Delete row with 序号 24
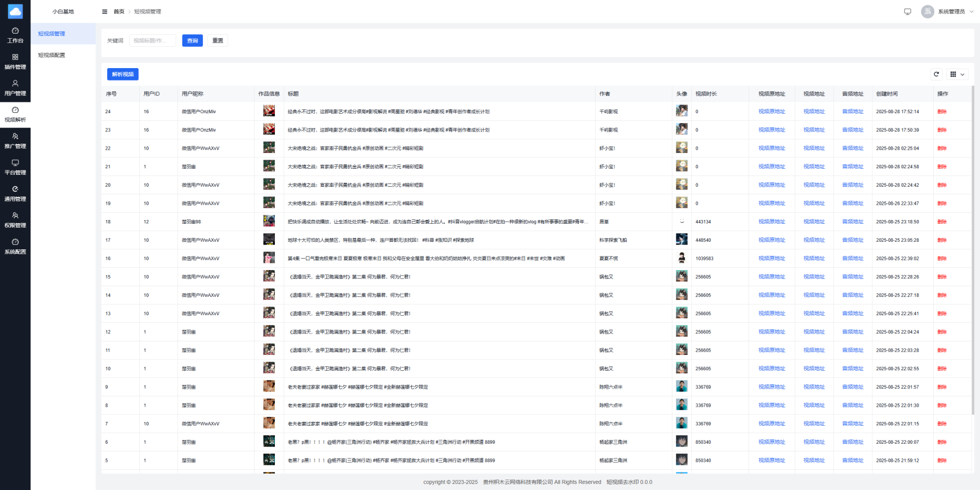The height and width of the screenshot is (490, 980). (x=942, y=112)
